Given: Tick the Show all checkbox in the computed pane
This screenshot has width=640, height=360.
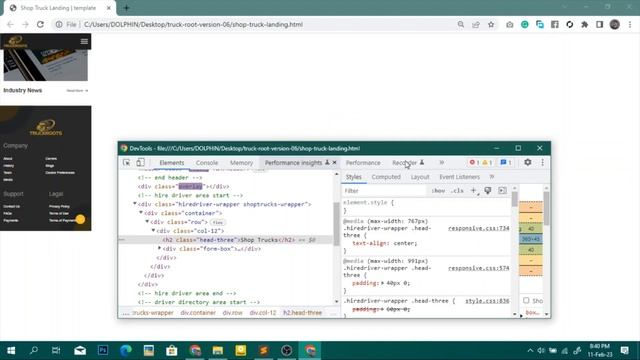Looking at the screenshot, I should point(526,300).
